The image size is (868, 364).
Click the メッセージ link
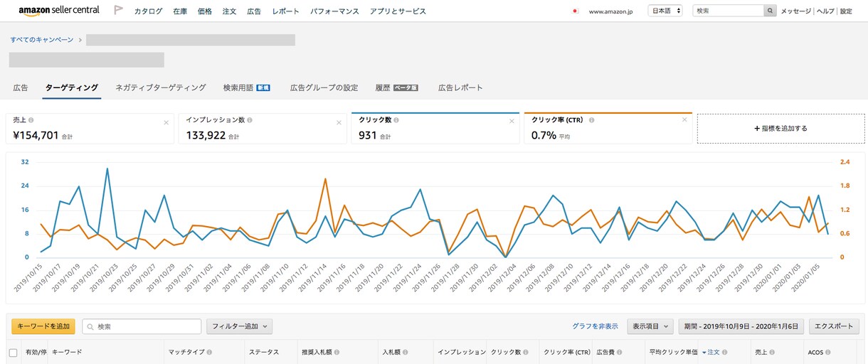coord(795,11)
